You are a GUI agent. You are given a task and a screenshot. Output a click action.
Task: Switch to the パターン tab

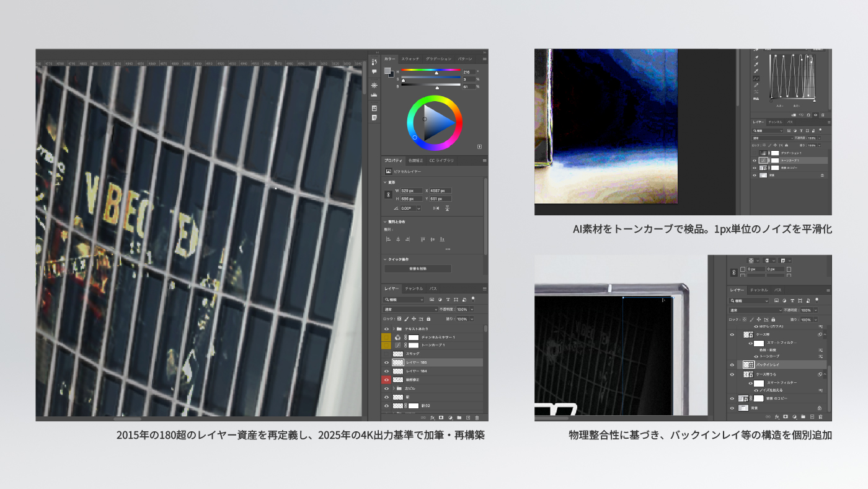pos(465,59)
